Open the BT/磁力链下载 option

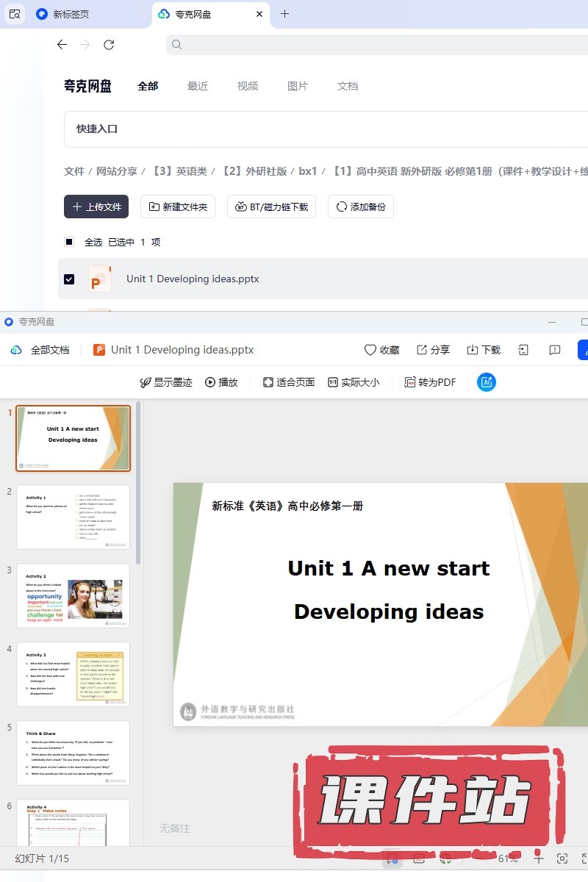[271, 207]
